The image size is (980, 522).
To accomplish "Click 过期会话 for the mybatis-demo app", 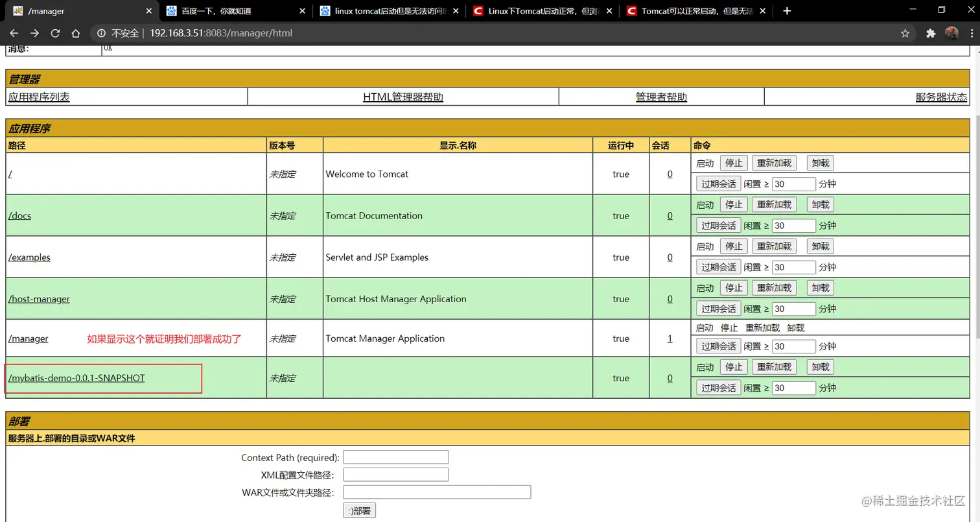I will click(x=719, y=387).
